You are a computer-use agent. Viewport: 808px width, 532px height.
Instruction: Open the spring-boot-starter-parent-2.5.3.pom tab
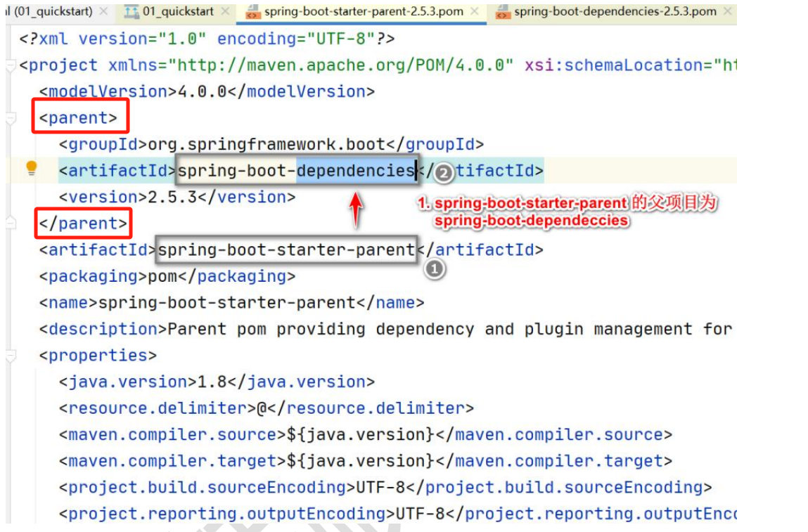click(364, 11)
